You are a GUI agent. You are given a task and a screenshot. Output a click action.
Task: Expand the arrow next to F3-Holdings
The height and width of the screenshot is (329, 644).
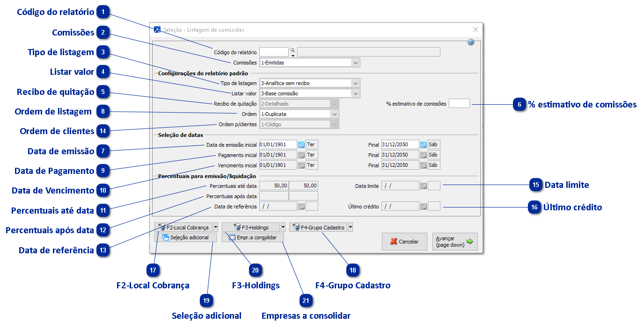(283, 227)
